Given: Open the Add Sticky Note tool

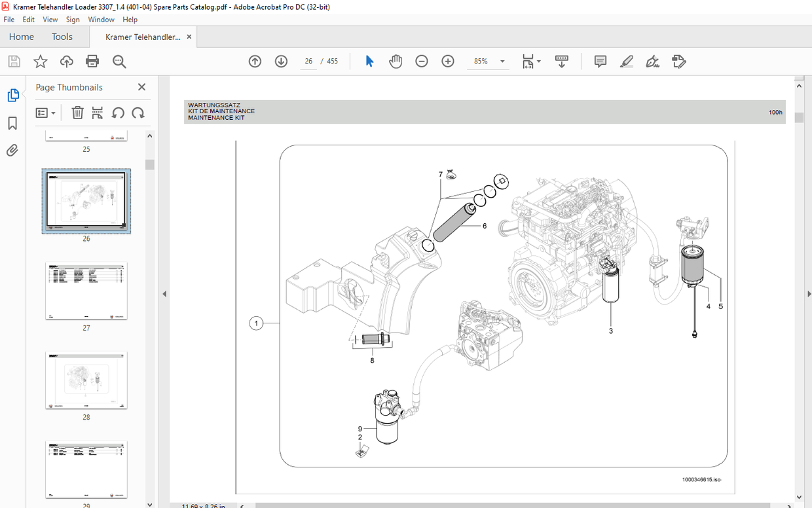Looking at the screenshot, I should click(x=599, y=61).
